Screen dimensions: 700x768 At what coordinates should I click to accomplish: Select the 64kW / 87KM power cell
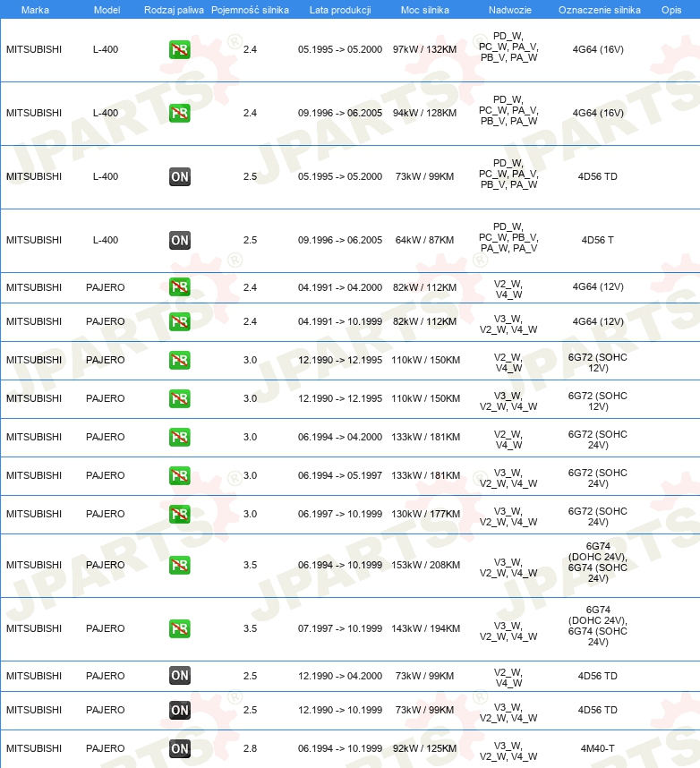[x=424, y=241]
